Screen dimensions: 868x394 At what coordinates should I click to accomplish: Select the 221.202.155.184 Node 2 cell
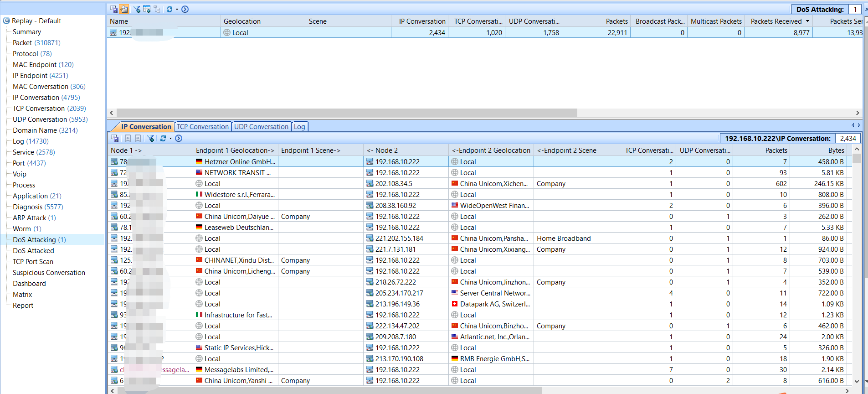(406, 238)
